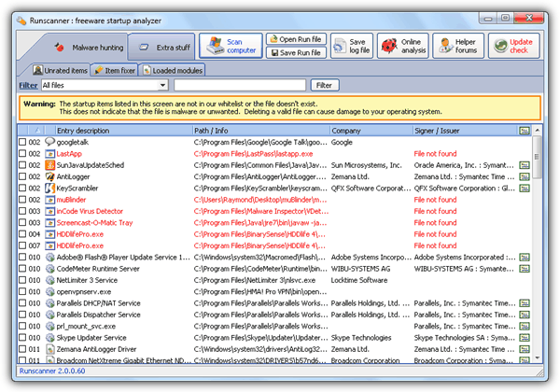
Task: Check the NetLimiter 3 Service checkbox
Action: coord(22,280)
